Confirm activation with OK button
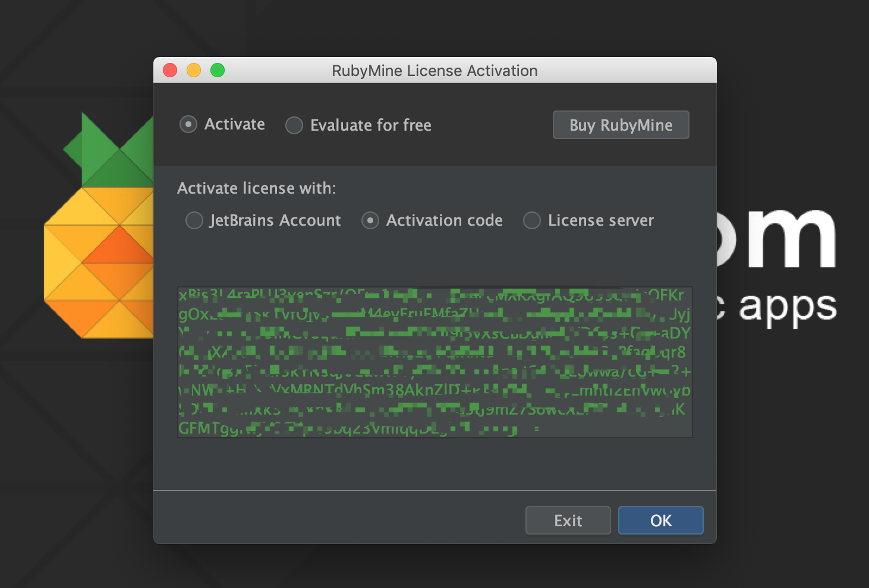The image size is (869, 588). (661, 520)
